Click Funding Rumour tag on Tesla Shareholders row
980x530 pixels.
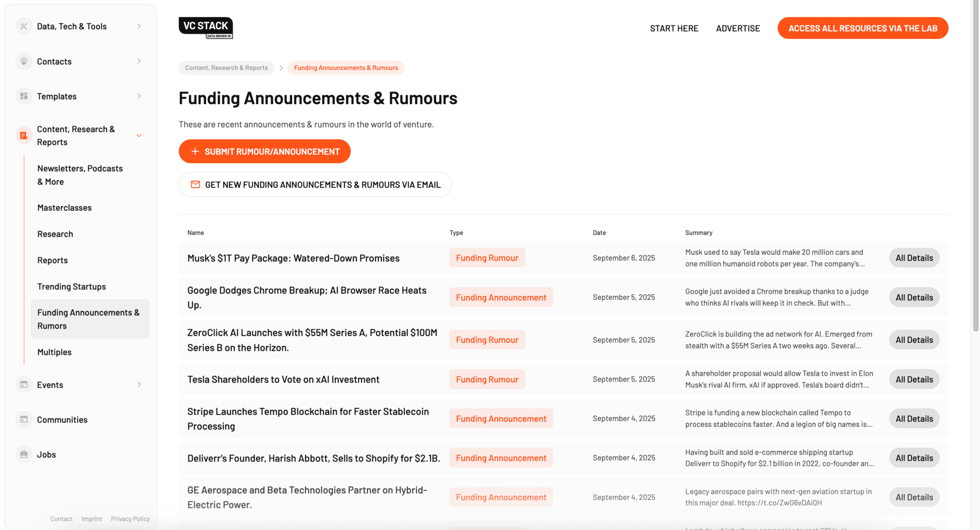[487, 379]
